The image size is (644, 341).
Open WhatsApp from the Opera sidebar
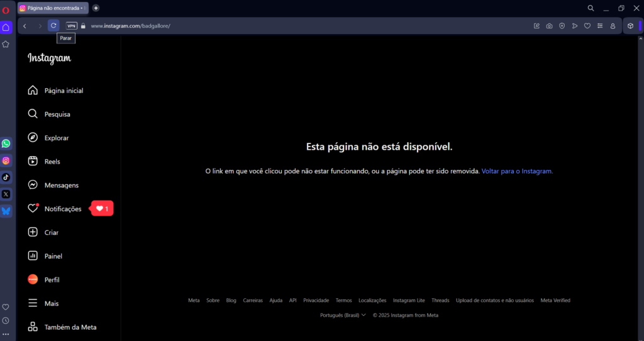tap(6, 143)
